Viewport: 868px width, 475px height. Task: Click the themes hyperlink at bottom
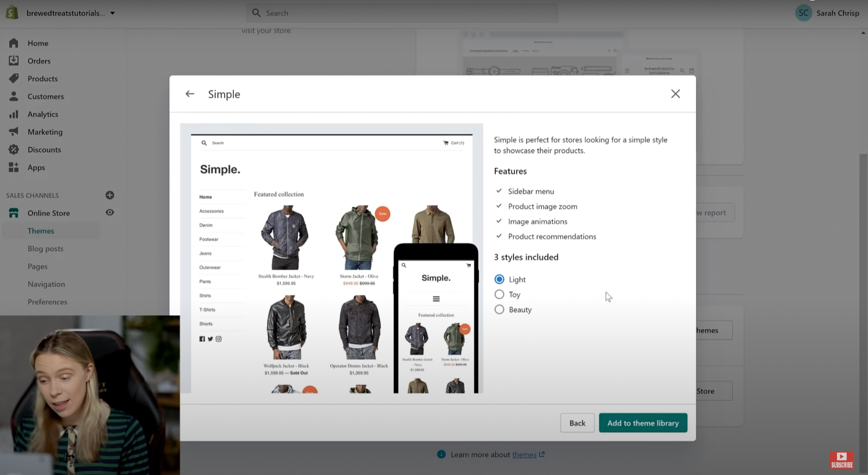tap(524, 454)
